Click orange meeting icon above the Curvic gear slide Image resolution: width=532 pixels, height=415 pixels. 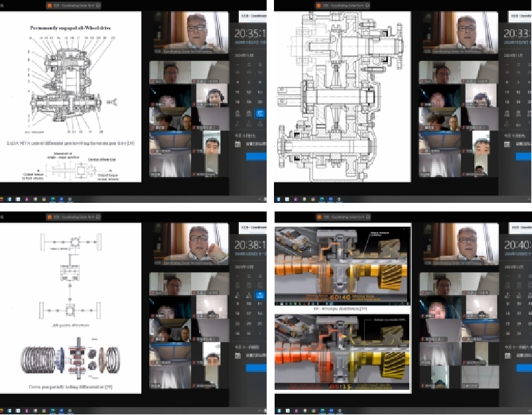pyautogui.click(x=49, y=217)
